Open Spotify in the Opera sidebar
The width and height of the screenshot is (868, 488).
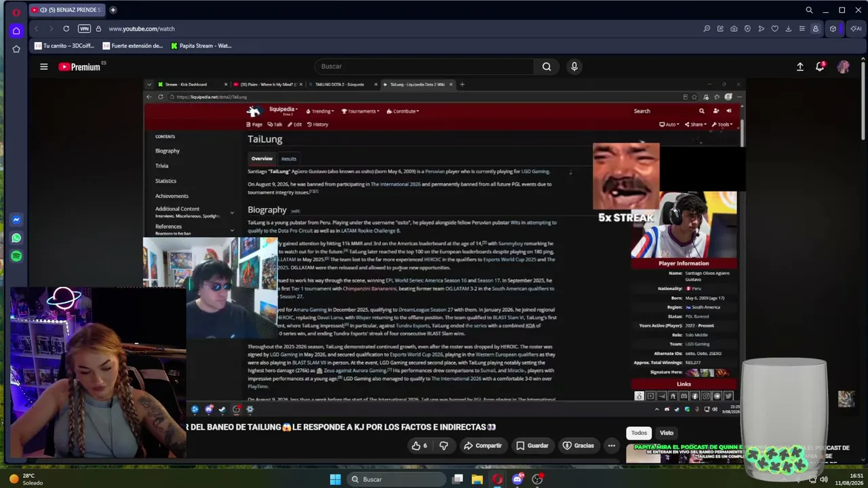pos(16,256)
